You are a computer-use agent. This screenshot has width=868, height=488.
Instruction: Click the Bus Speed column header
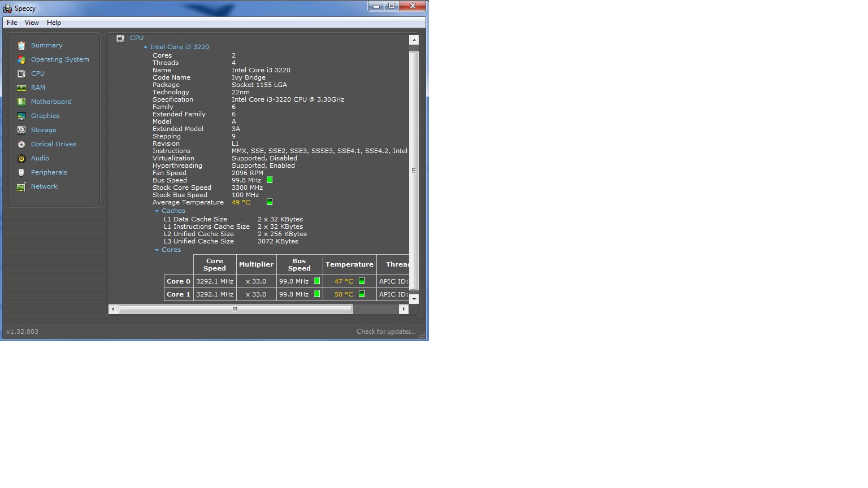tap(300, 264)
